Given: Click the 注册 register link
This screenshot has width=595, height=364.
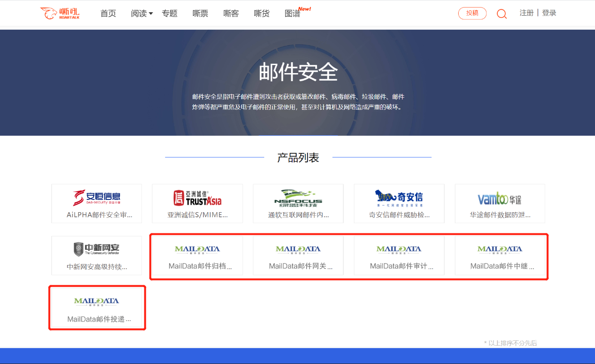Looking at the screenshot, I should point(527,13).
